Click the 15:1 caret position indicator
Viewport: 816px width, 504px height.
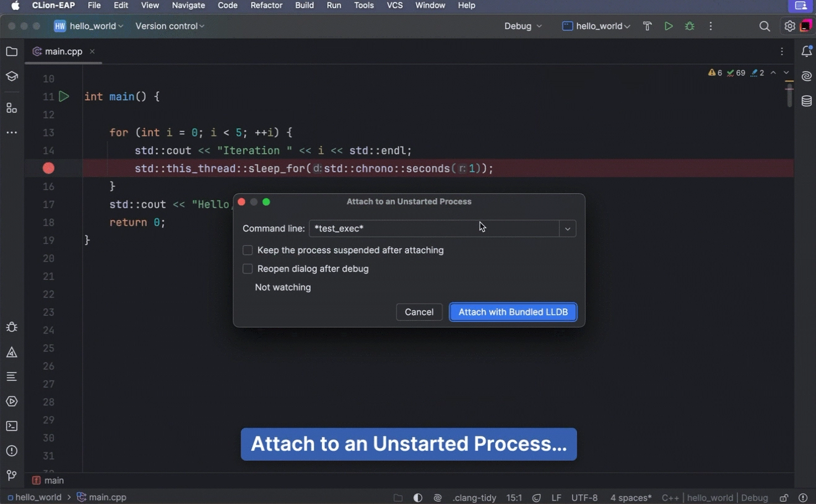click(x=514, y=498)
